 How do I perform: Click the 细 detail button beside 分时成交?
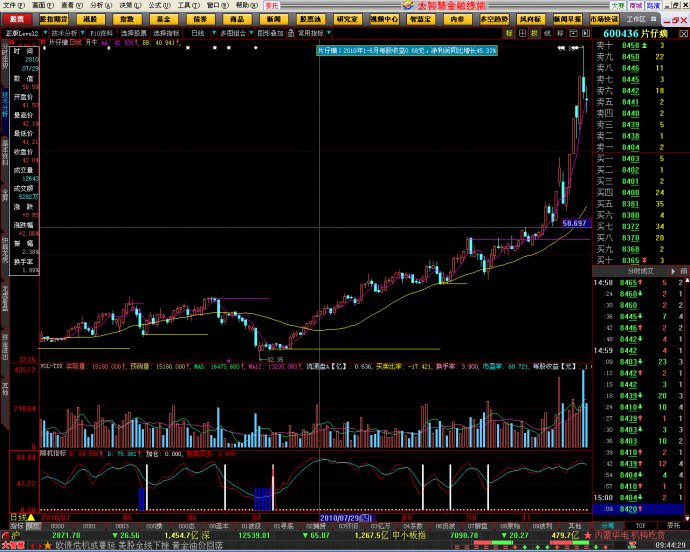(x=684, y=271)
